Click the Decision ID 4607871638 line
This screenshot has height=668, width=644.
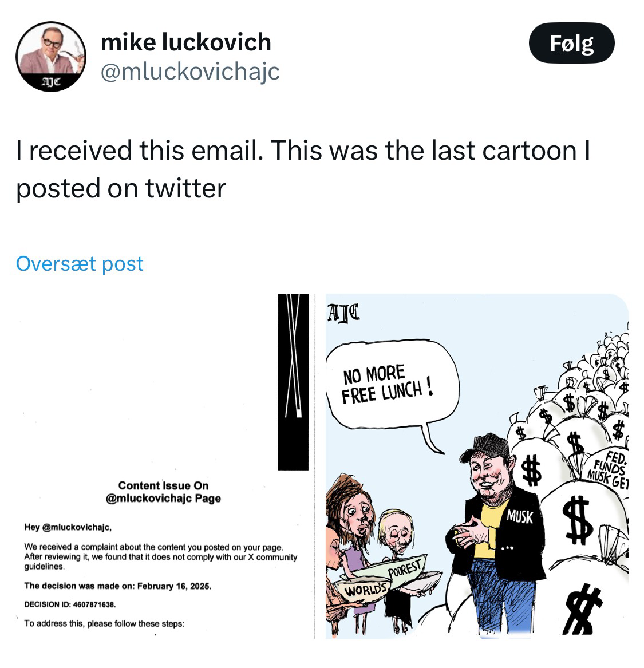tap(70, 604)
